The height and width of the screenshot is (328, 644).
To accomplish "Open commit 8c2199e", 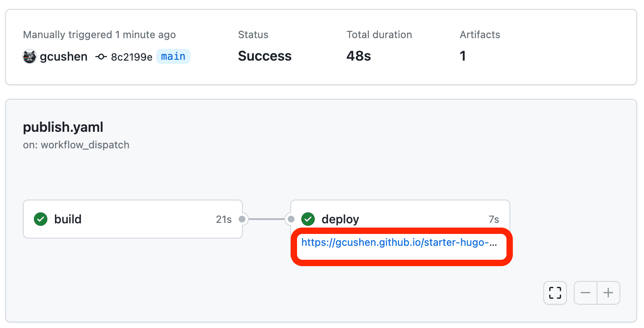I will pyautogui.click(x=132, y=57).
